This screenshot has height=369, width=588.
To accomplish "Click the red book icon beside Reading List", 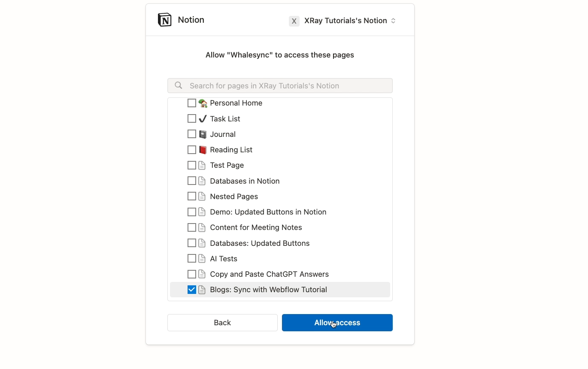I will click(x=203, y=150).
